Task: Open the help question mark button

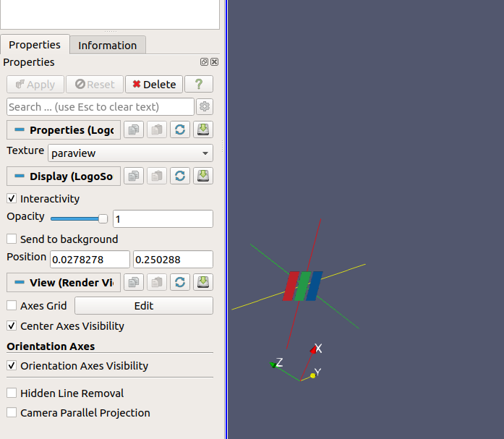Action: [199, 84]
